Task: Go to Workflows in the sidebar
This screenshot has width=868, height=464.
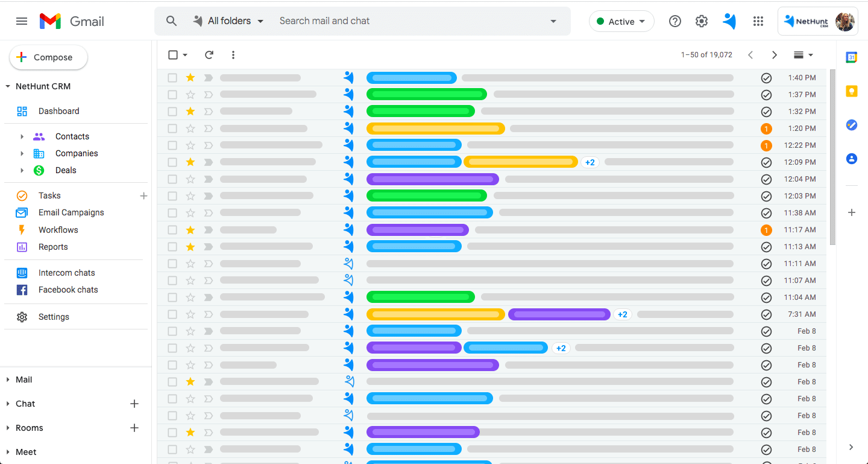Action: point(58,230)
